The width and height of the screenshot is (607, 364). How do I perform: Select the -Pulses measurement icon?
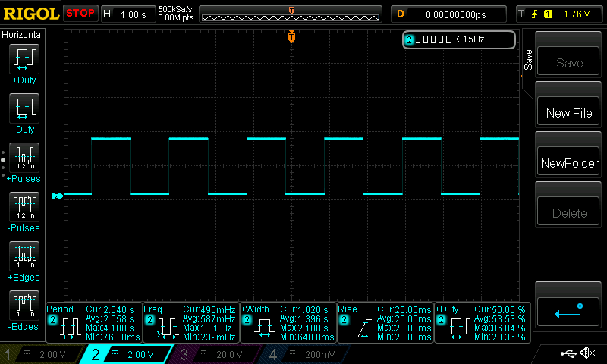(x=24, y=206)
